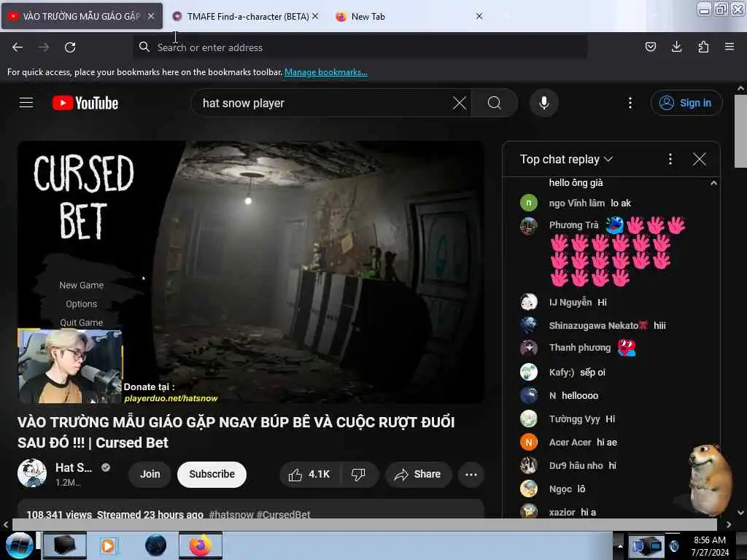The image size is (747, 560).
Task: Open the Firefox downloads icon
Action: (x=676, y=47)
